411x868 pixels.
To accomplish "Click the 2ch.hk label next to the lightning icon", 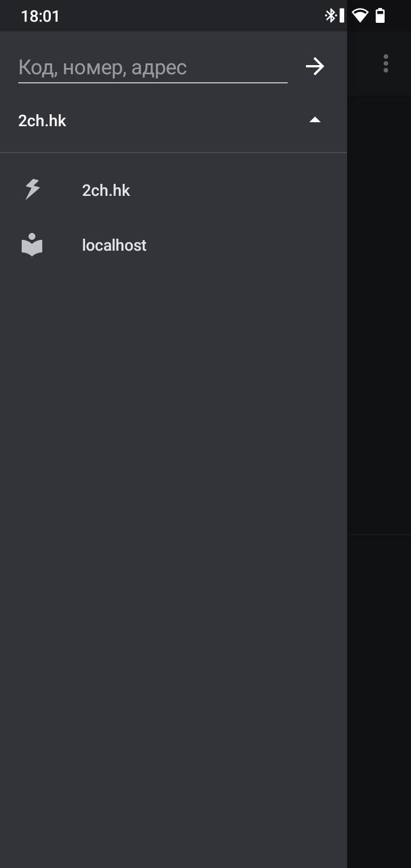I will tap(106, 190).
